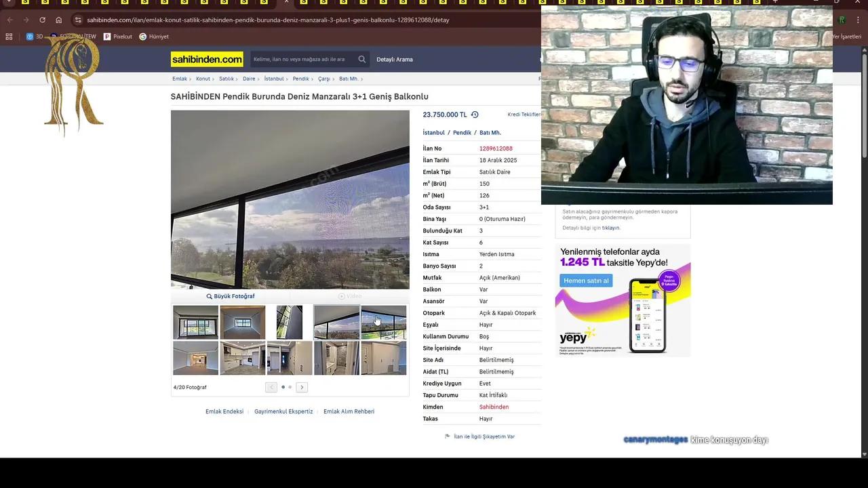Viewport: 868px width, 488px height.
Task: Click İlan ile İlgili Şikayetim Var link
Action: (484, 436)
